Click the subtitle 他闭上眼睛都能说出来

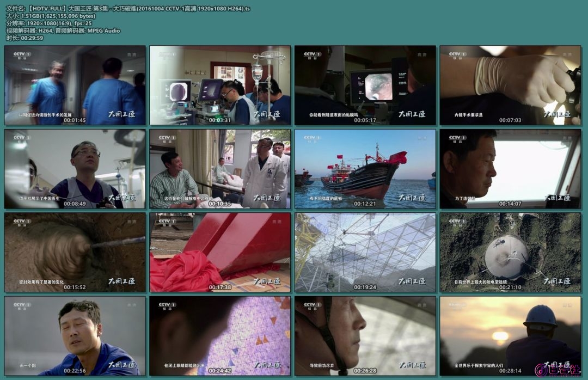(x=185, y=365)
